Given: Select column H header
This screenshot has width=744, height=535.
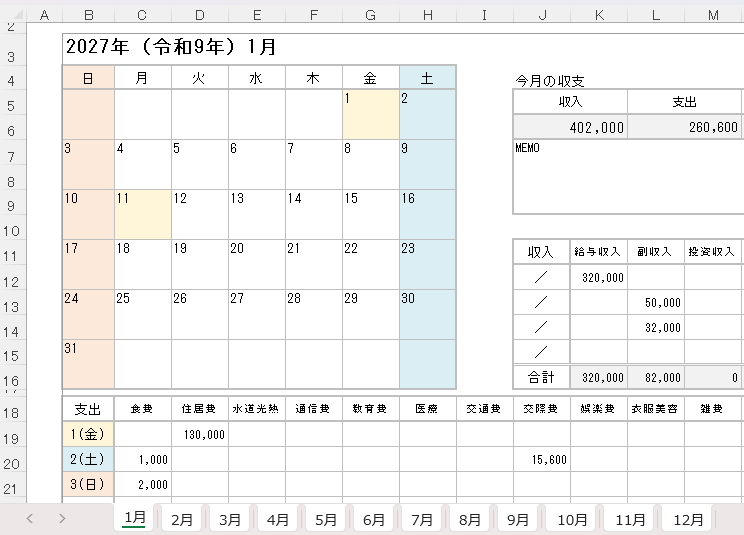Looking at the screenshot, I should click(x=428, y=15).
